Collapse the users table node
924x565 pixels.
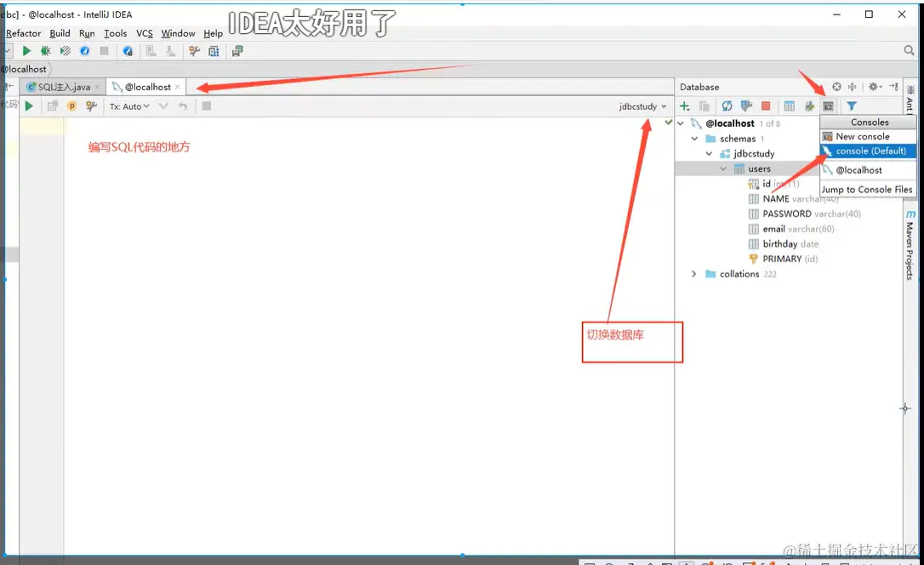tap(723, 168)
